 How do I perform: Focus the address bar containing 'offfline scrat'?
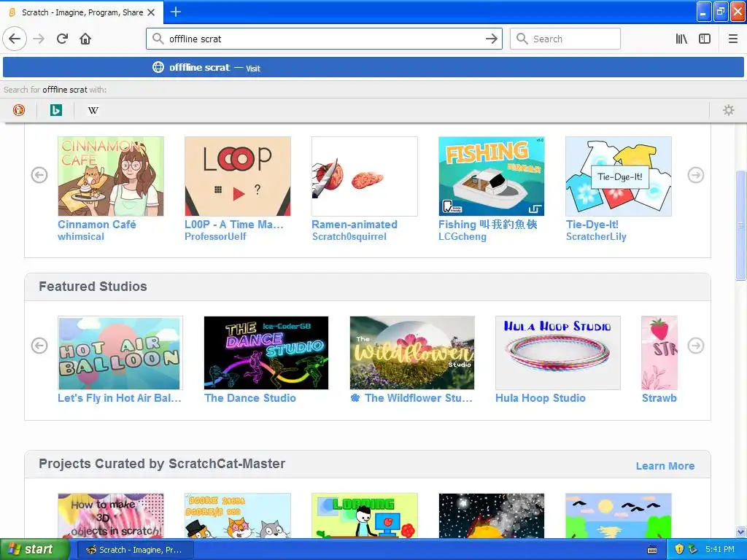point(324,39)
